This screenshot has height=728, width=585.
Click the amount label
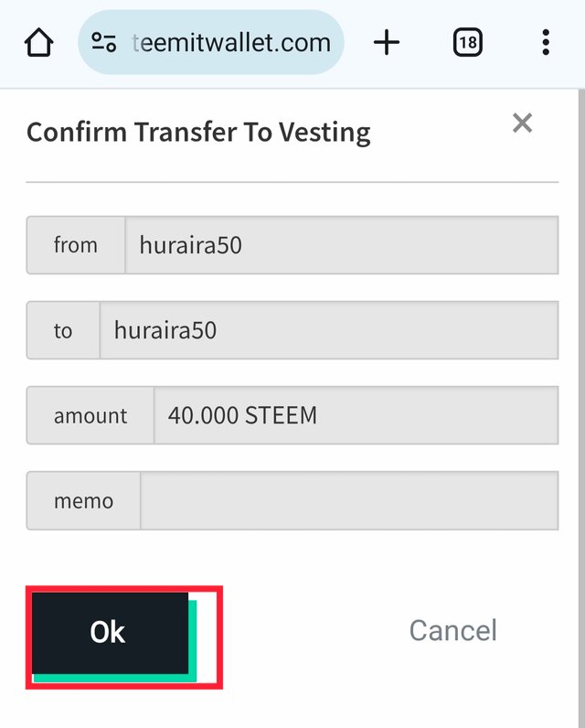[90, 415]
